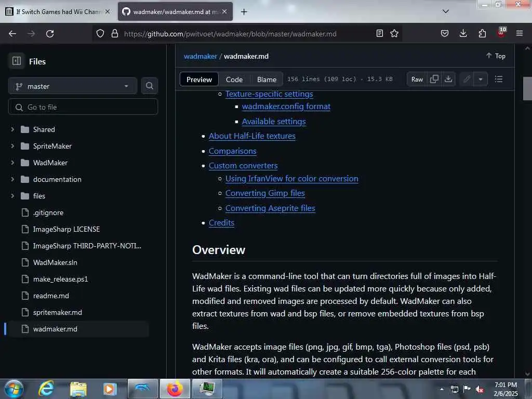532x399 pixels.
Task: Switch to Preview tab
Action: coord(199,79)
